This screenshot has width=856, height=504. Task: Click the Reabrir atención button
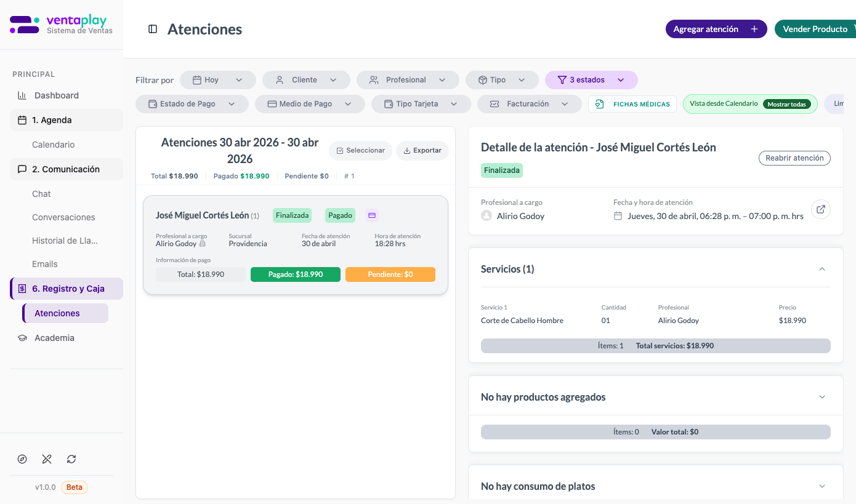pyautogui.click(x=794, y=158)
